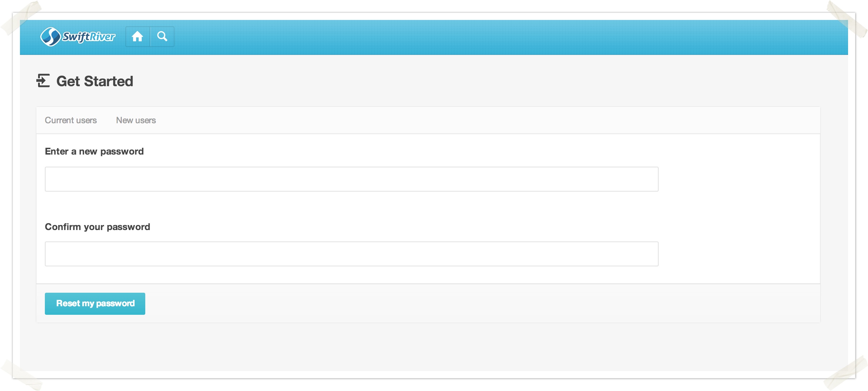Click the SwiftRiver wordmark text
This screenshot has width=868, height=391.
pyautogui.click(x=89, y=36)
